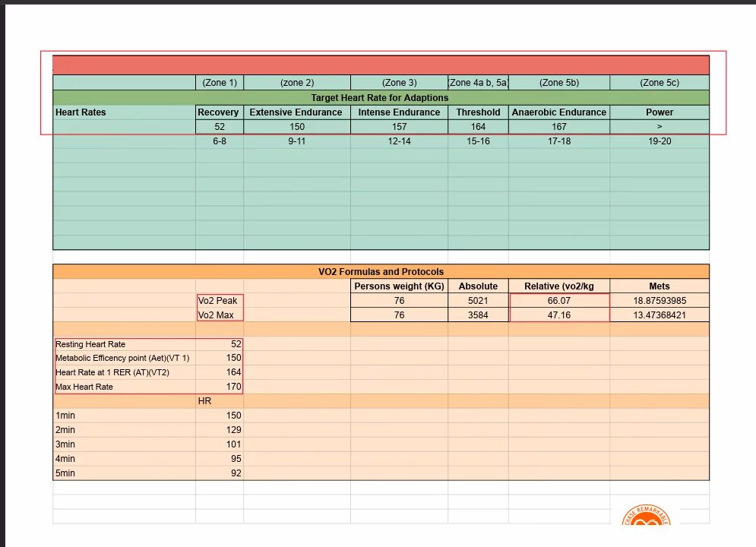Click the "Recovery" column heading
The height and width of the screenshot is (547, 756).
[x=220, y=112]
